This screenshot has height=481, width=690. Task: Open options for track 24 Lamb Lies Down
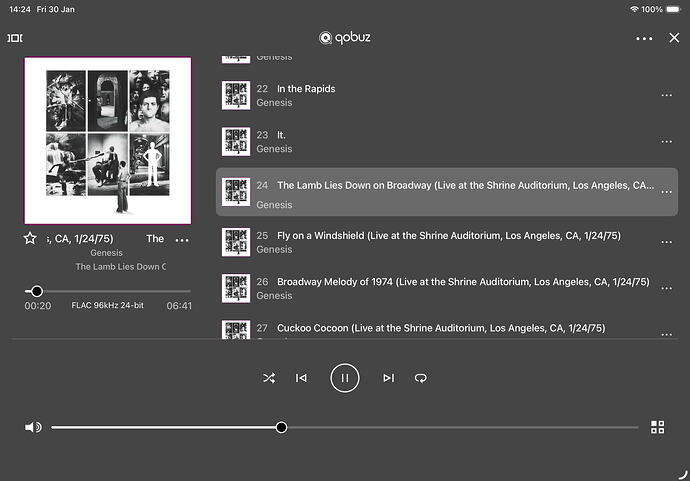[x=666, y=192]
